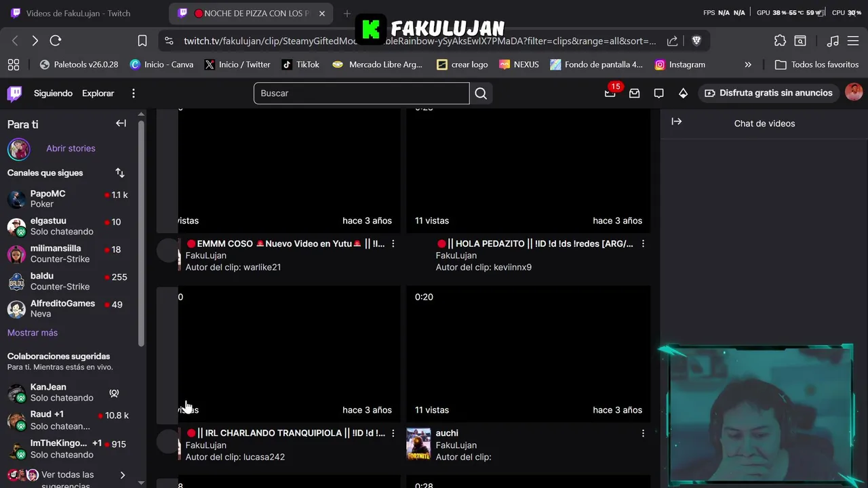868x488 pixels.
Task: Click the Twitch home logo
Action: click(14, 94)
